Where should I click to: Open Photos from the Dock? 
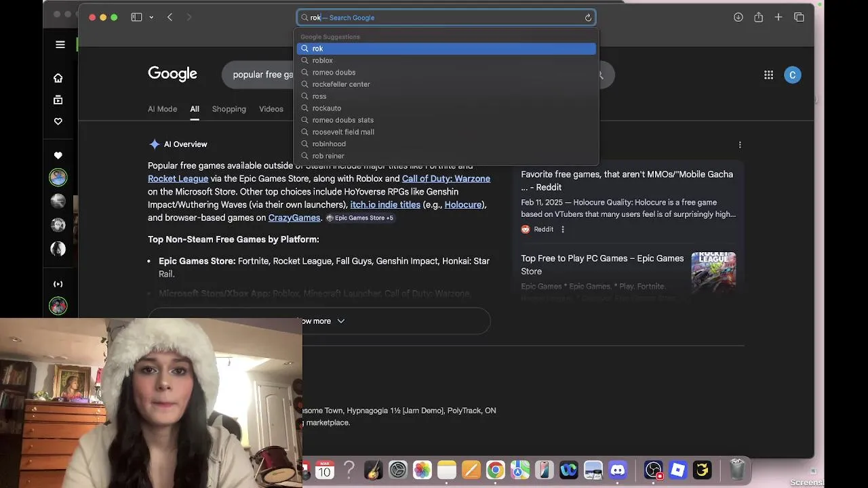click(422, 469)
